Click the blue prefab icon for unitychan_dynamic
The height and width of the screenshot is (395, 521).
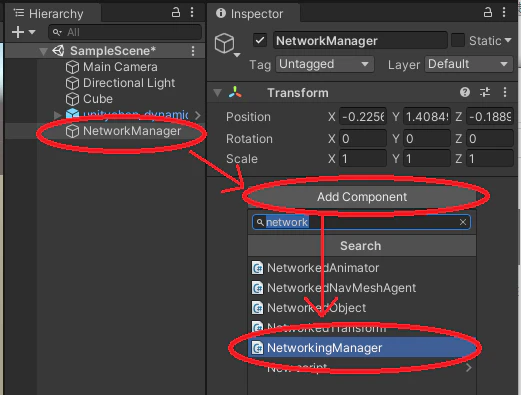click(x=72, y=114)
